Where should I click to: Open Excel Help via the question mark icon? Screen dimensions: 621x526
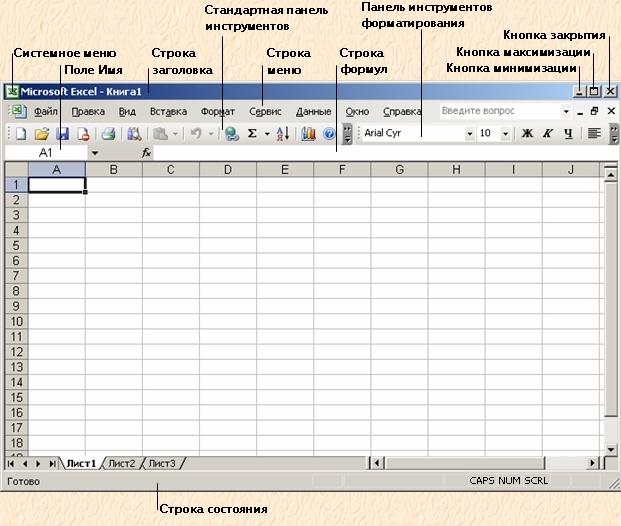(x=329, y=134)
